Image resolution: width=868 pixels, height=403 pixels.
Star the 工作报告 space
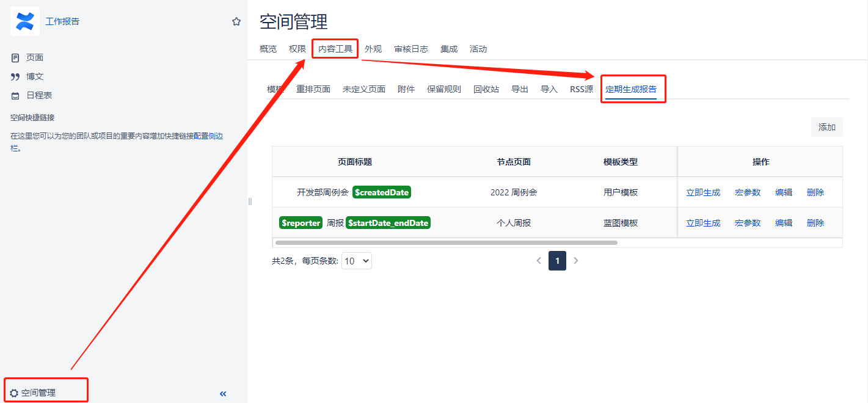(236, 21)
